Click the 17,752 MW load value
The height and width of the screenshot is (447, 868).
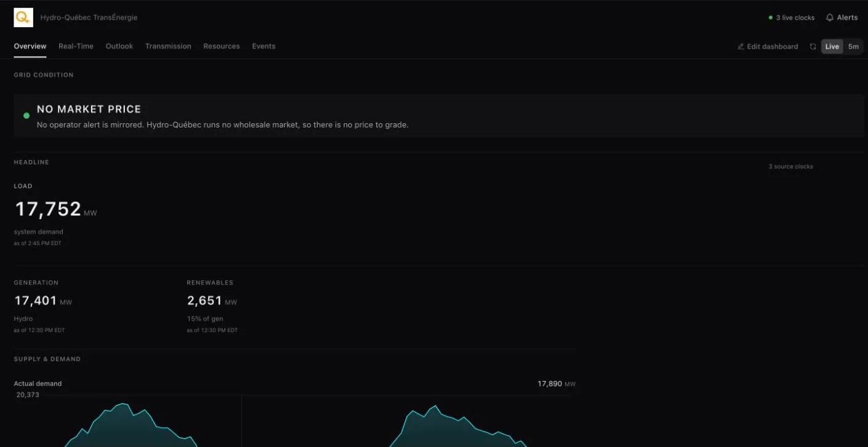coord(55,209)
